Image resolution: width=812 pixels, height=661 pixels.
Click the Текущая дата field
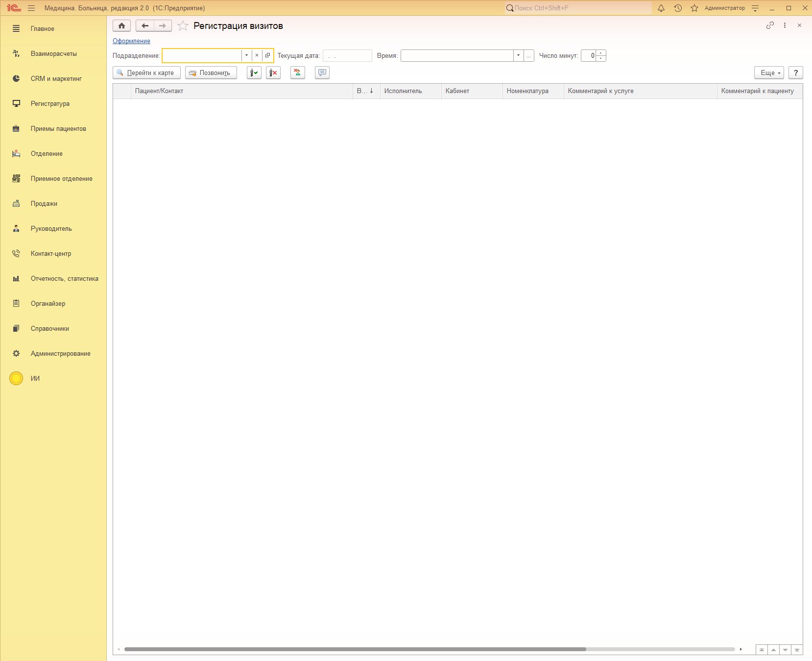(347, 55)
